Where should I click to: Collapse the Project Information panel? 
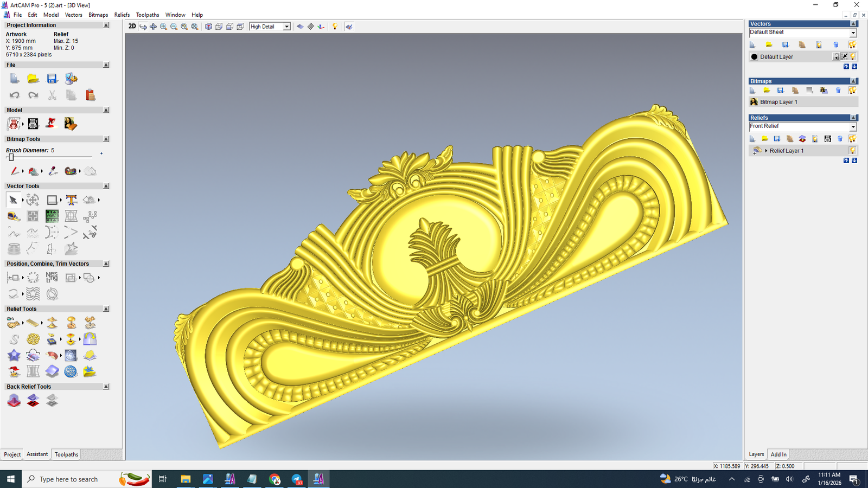106,25
